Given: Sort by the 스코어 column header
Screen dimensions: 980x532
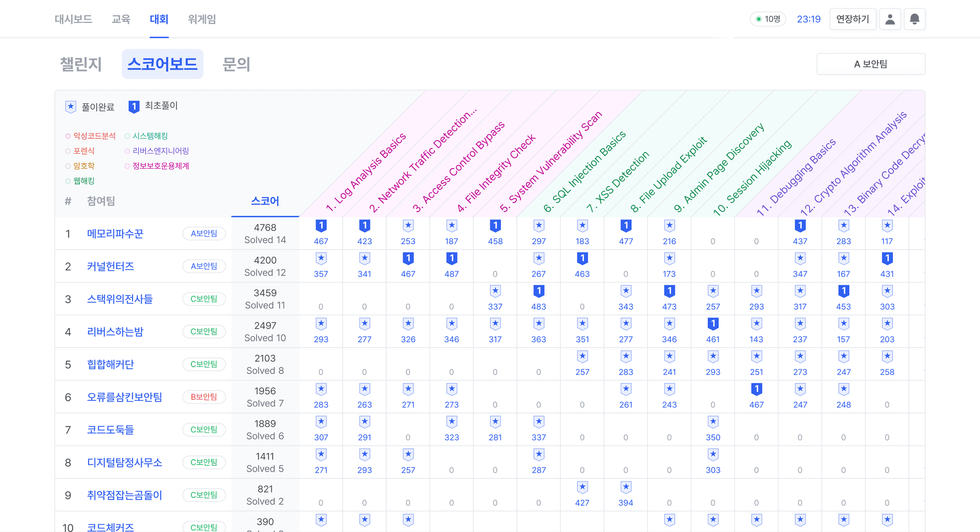Looking at the screenshot, I should (x=265, y=201).
